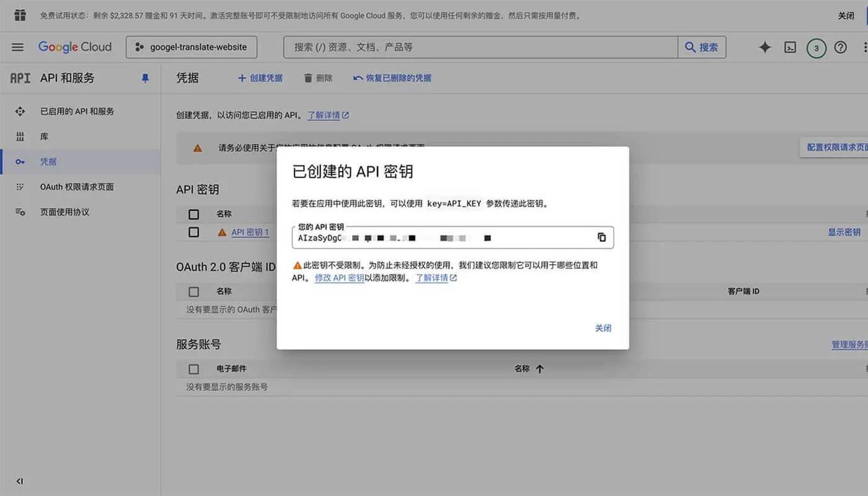Check the 服务账号 header checkbox
The image size is (868, 496).
(193, 368)
